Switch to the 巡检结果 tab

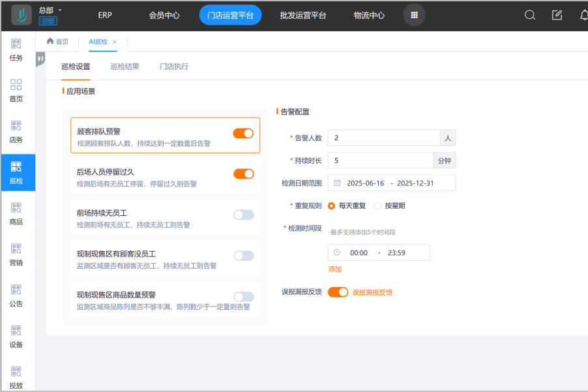coord(125,67)
